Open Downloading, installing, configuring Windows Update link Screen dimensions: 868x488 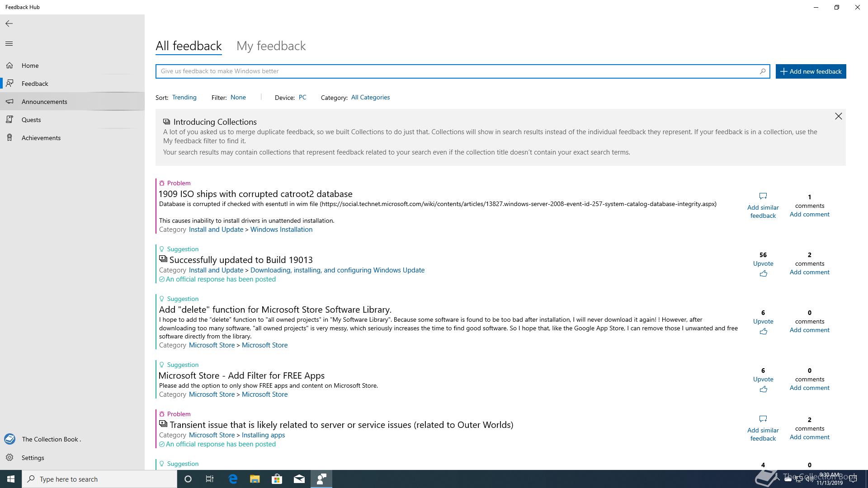337,270
